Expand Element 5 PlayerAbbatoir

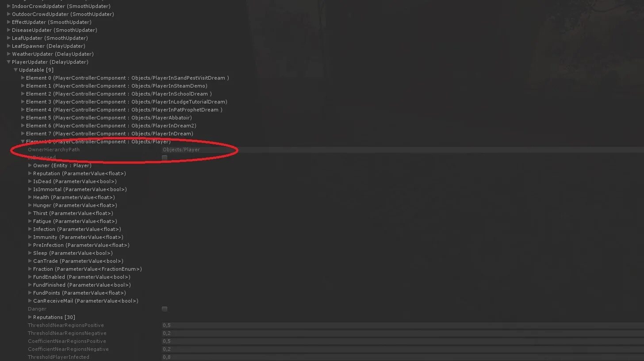[x=23, y=118]
